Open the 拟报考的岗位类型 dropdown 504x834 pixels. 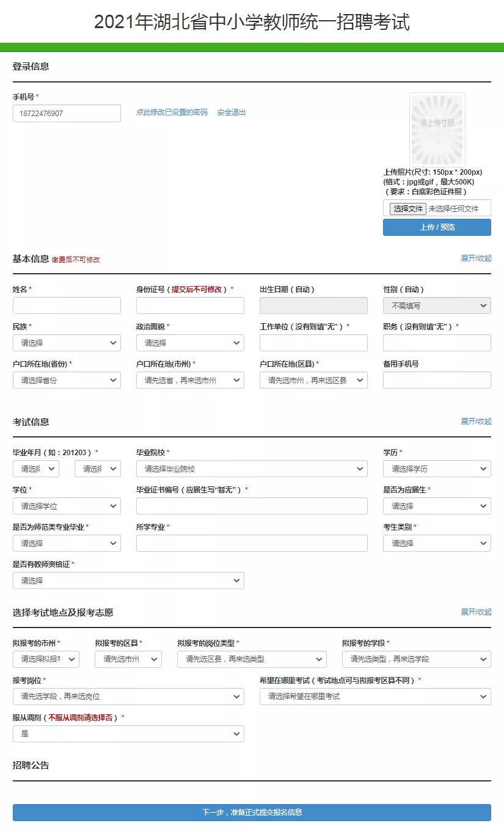[x=252, y=659]
